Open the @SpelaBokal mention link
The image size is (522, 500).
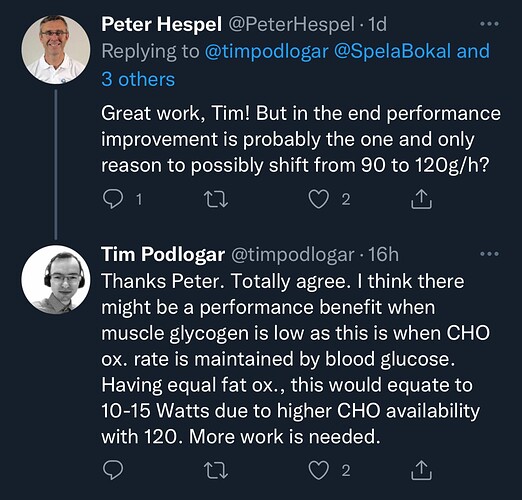tap(392, 51)
